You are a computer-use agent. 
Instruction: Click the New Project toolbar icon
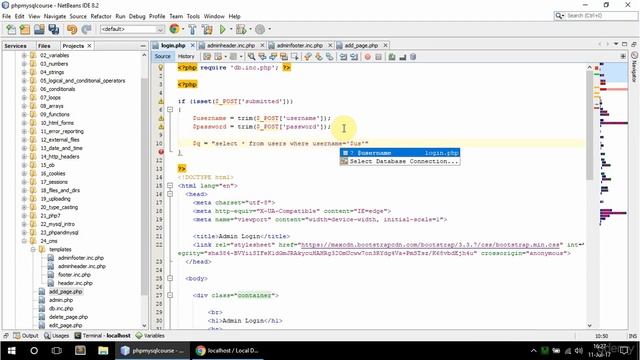coord(25,29)
